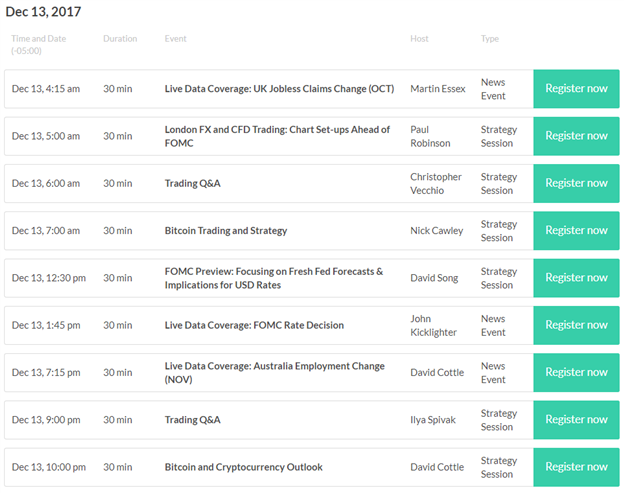
Task: Register for Australia Employment Change coverage
Action: [x=576, y=372]
